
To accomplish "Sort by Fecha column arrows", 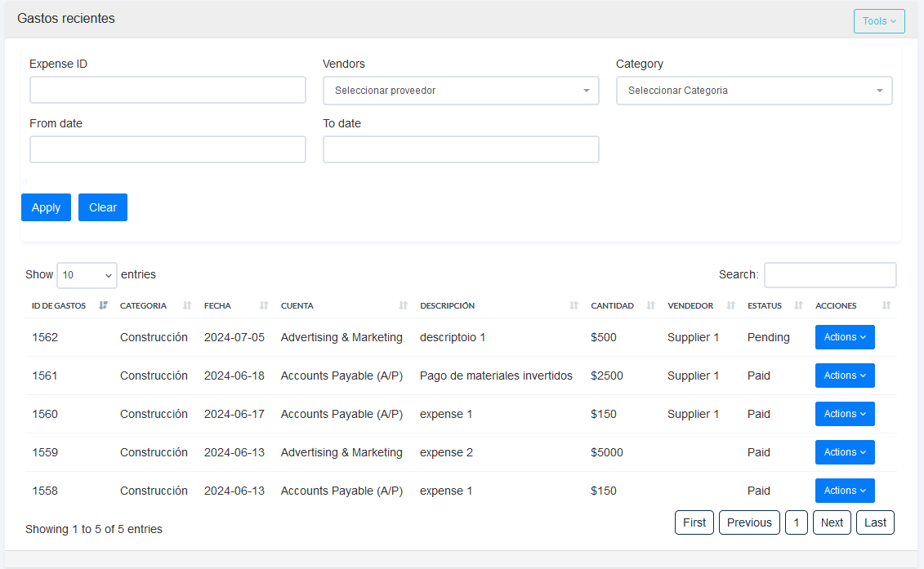I will point(264,305).
